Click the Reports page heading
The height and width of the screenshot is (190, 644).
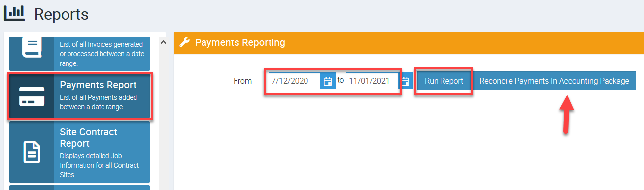pyautogui.click(x=62, y=14)
